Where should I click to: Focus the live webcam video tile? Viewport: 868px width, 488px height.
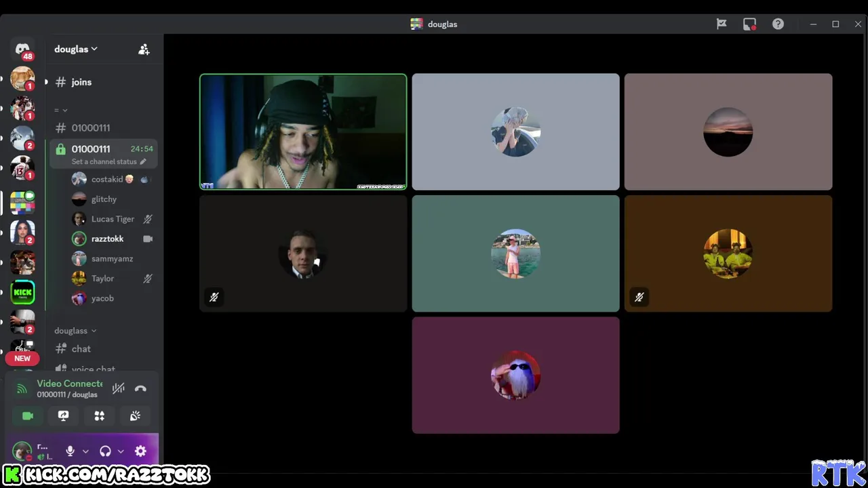tap(303, 131)
